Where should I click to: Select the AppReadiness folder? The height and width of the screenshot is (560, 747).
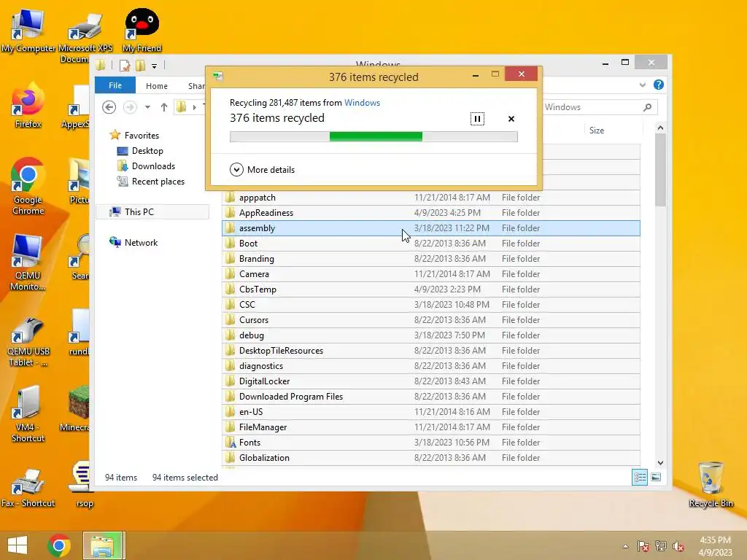click(430, 212)
